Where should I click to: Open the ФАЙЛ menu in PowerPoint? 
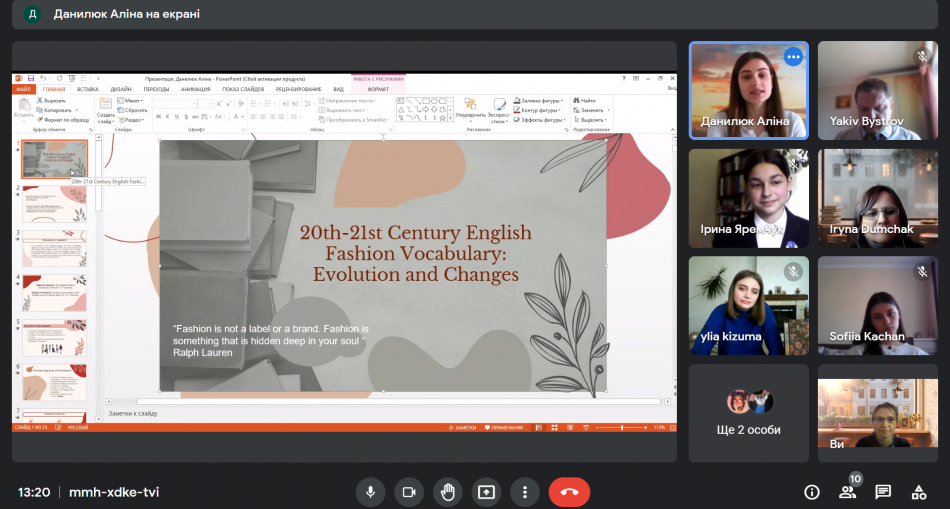click(x=23, y=89)
